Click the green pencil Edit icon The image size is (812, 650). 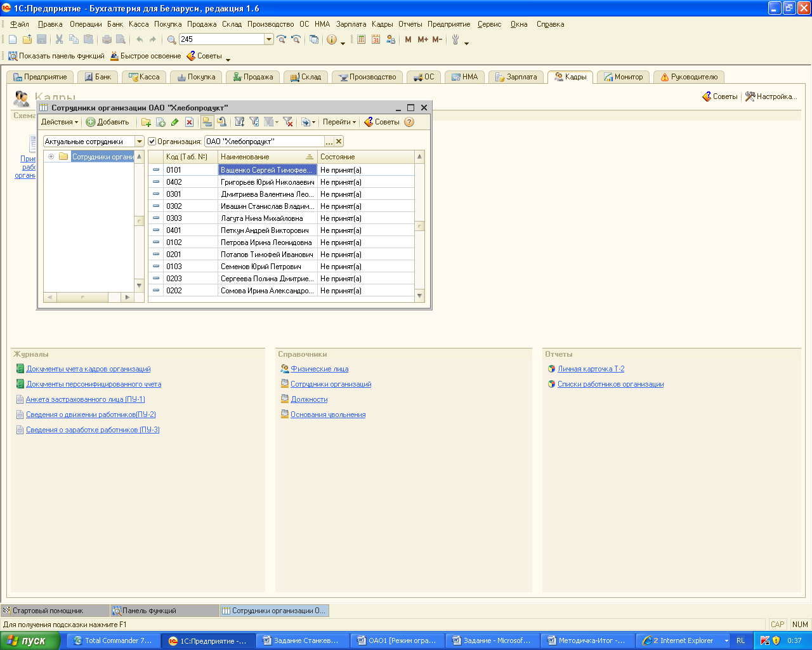tap(175, 122)
